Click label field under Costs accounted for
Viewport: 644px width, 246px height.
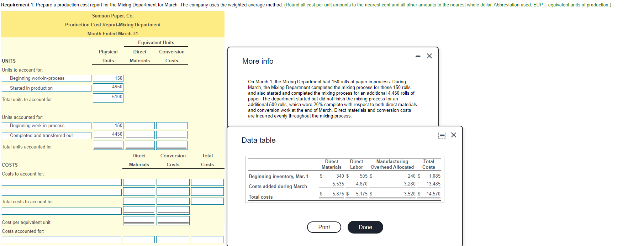click(x=62, y=240)
